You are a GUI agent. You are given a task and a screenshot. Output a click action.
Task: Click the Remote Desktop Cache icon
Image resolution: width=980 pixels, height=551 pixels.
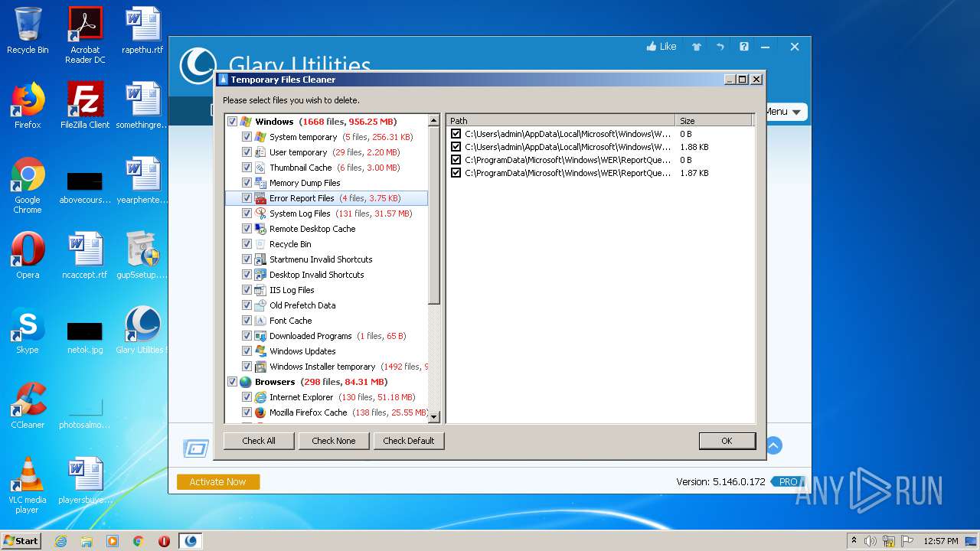(x=260, y=229)
